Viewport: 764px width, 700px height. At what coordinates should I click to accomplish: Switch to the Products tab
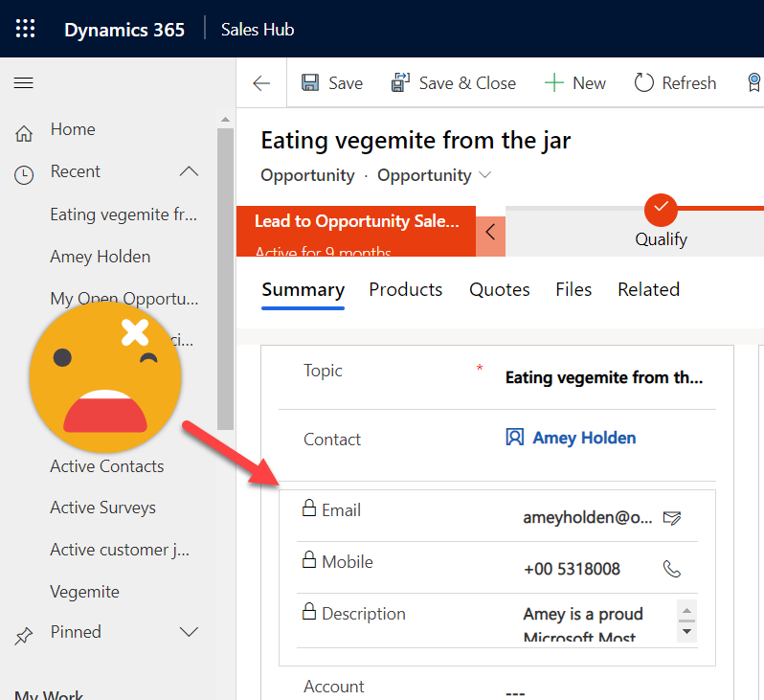406,290
